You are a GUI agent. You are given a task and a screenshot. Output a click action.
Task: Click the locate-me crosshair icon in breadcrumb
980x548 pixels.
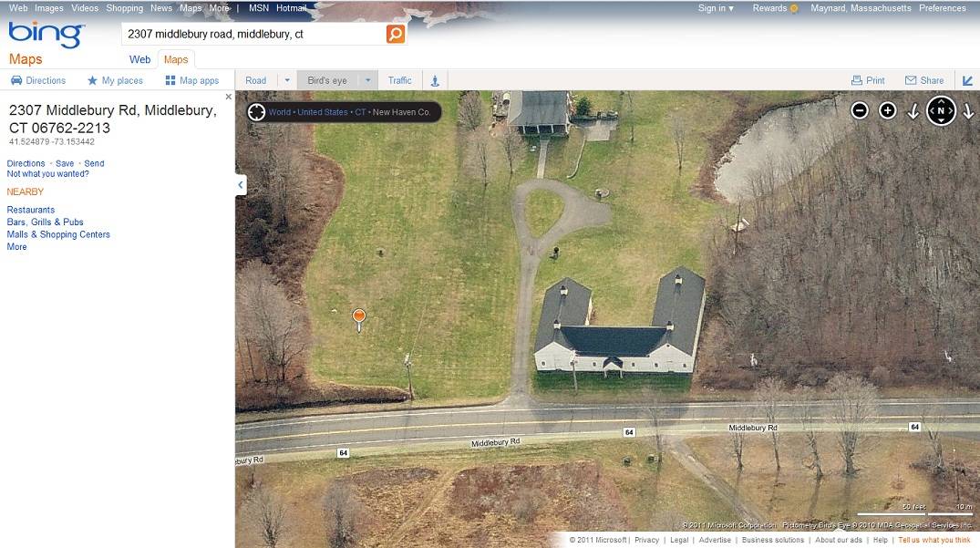pos(256,112)
